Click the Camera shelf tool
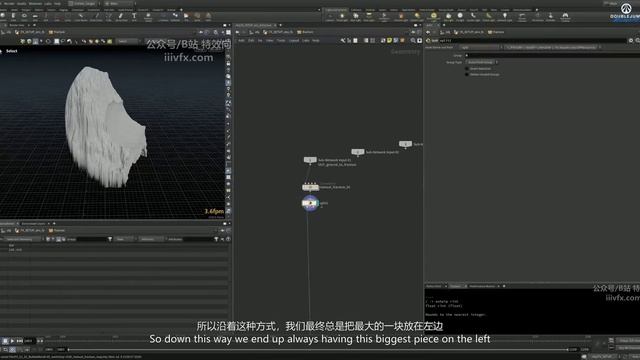Screen dimensions: 640x360 330,17
